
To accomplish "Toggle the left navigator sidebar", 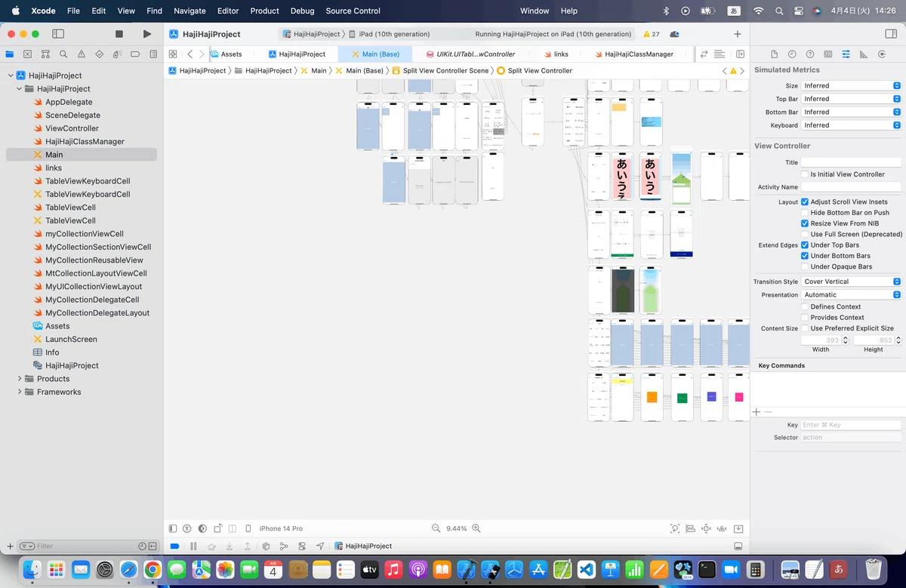I will tap(57, 34).
